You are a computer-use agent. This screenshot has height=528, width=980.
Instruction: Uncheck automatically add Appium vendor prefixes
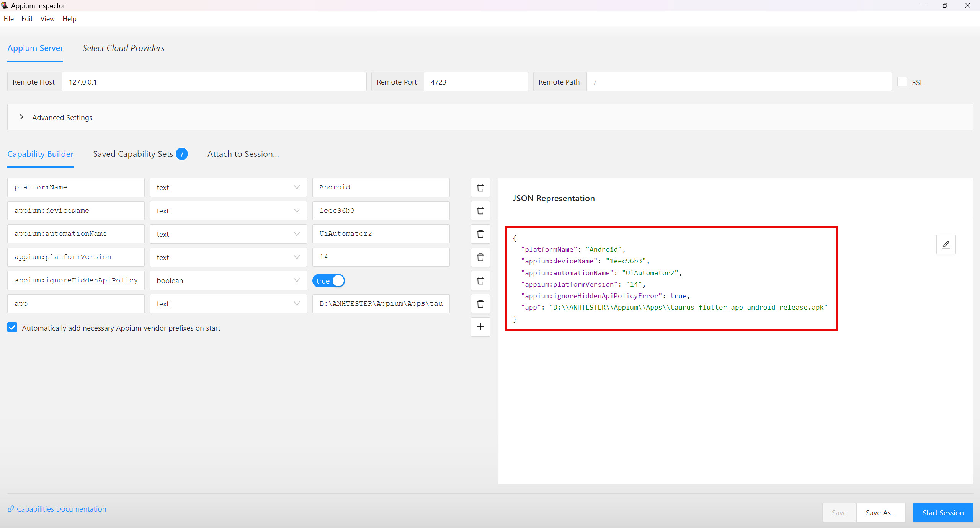pos(12,328)
